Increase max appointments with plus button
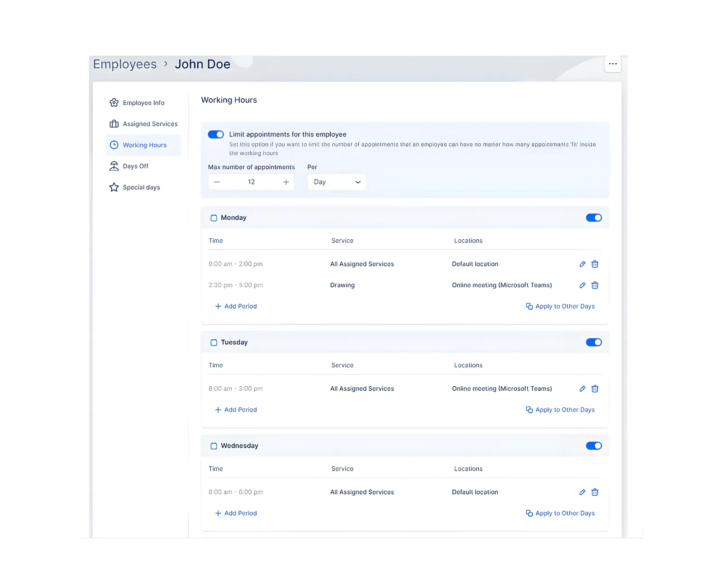 coord(286,182)
